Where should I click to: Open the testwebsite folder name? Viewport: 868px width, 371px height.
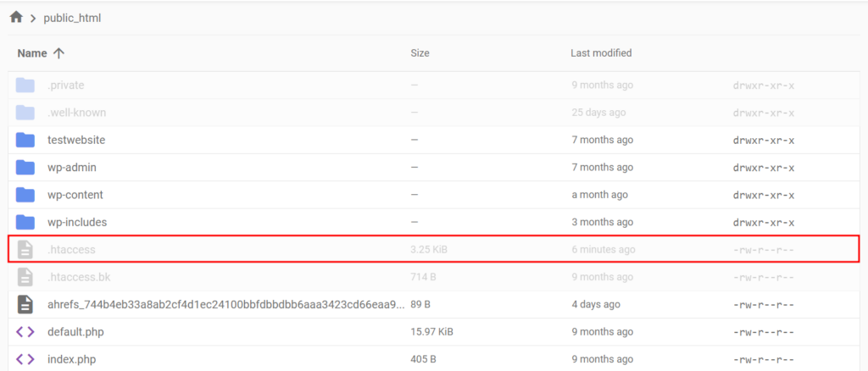pyautogui.click(x=76, y=141)
